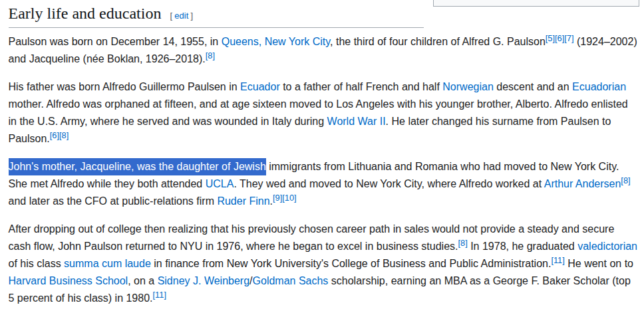644x313 pixels.
Task: Click citation [11] after in 1980
Action: coord(160,295)
